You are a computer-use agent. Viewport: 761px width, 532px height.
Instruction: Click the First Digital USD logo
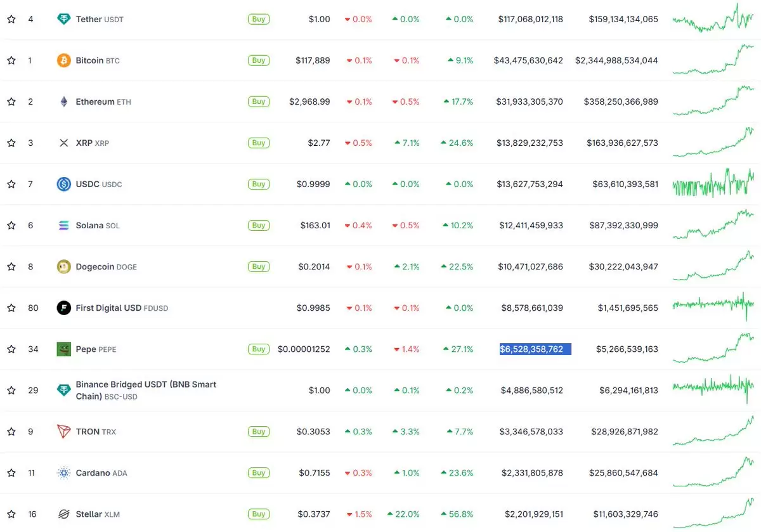[x=63, y=308]
